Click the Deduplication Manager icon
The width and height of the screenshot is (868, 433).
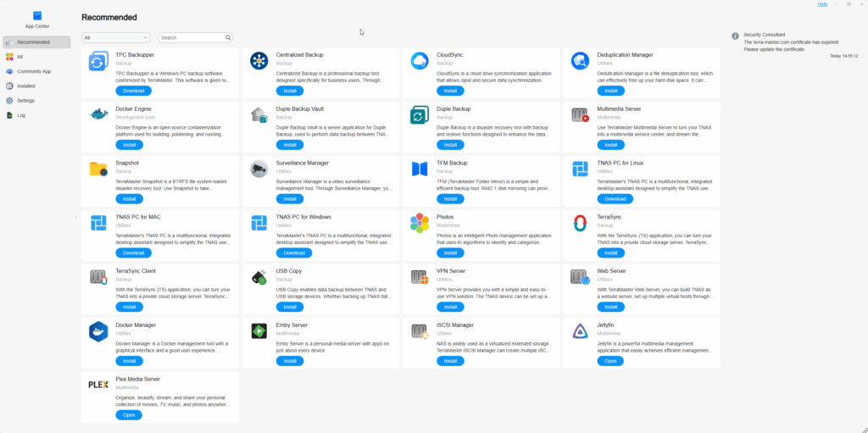580,61
